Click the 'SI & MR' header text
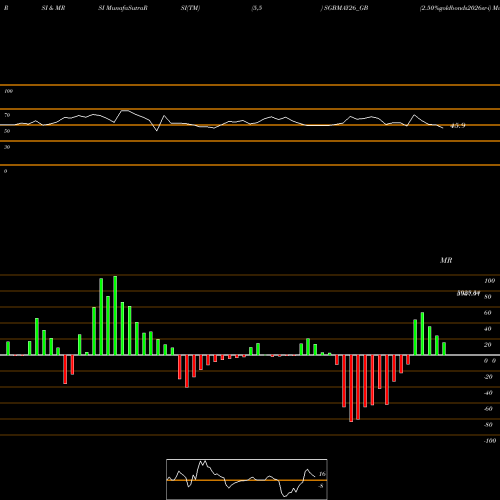 pos(53,8)
